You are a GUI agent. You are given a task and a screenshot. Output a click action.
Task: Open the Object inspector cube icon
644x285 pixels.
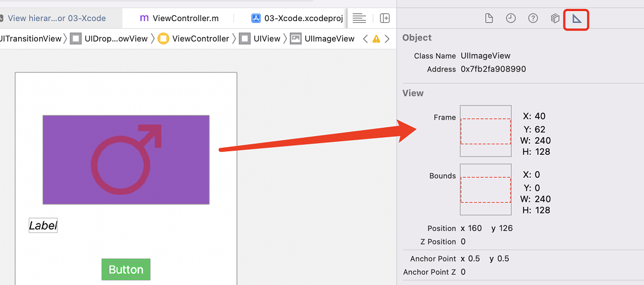[555, 19]
